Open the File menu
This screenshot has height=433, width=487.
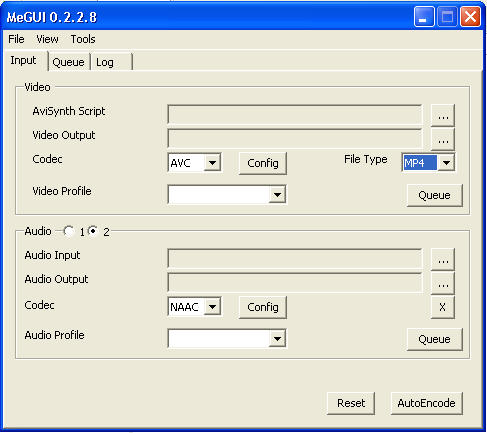16,39
